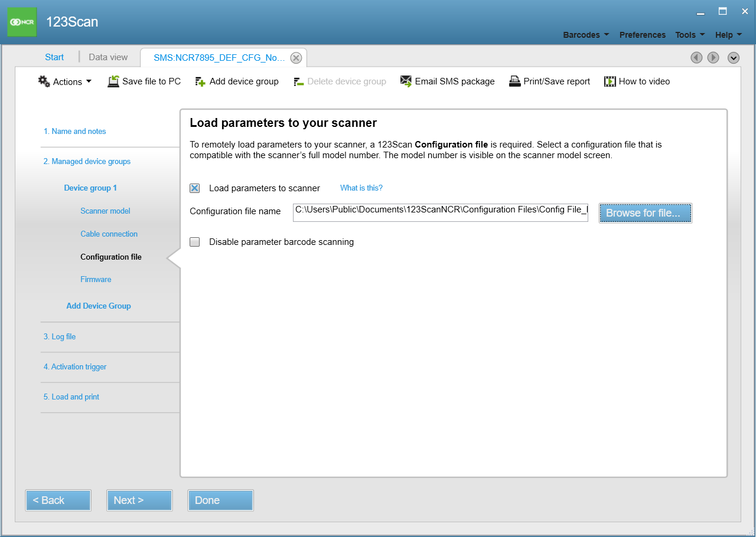This screenshot has width=756, height=537.
Task: Click Add device group toolbar label
Action: pyautogui.click(x=244, y=81)
